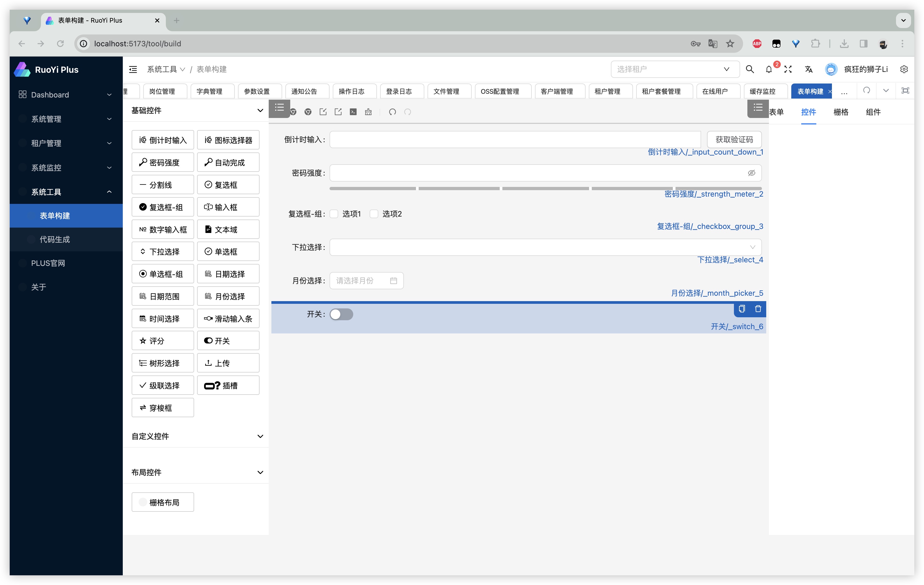This screenshot has height=585, width=924.
Task: Click the language translate icon in the header
Action: pos(809,69)
